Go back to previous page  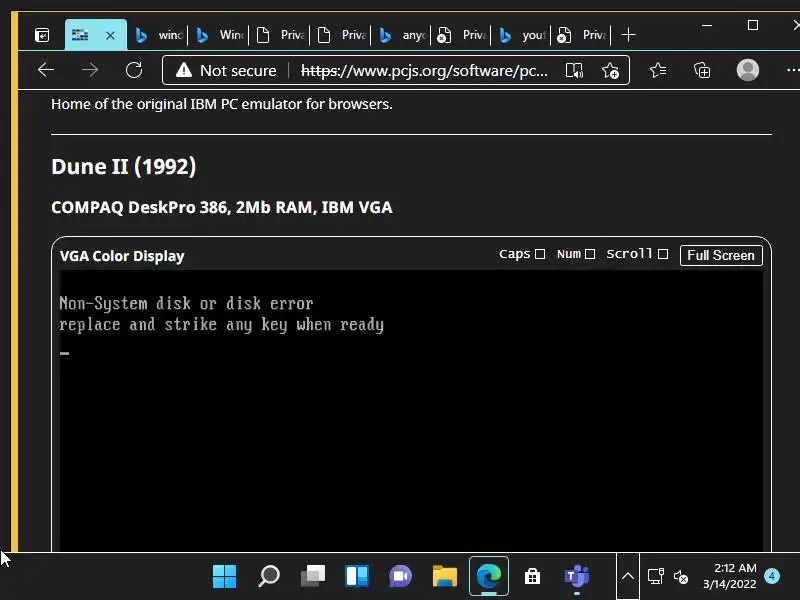[46, 70]
